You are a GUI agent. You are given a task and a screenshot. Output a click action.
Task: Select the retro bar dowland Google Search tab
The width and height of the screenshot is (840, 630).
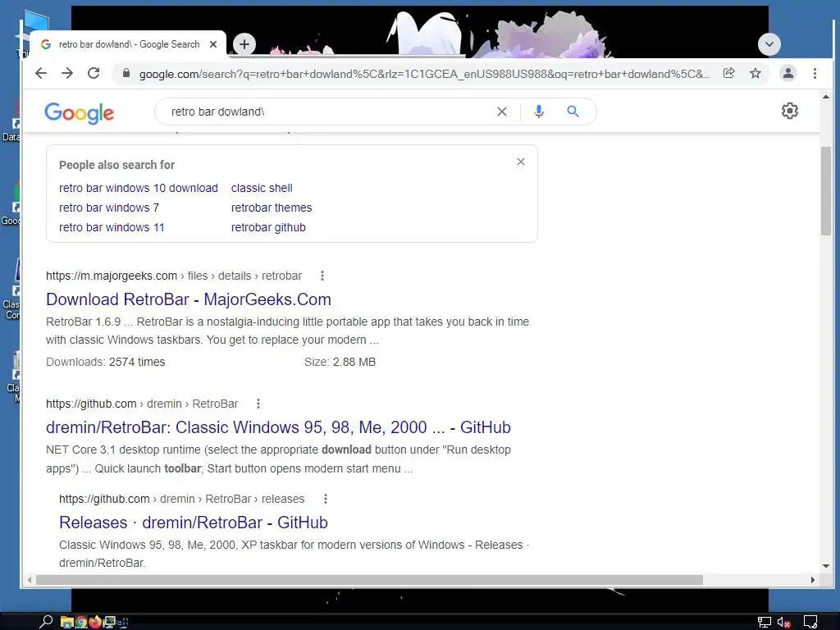(x=127, y=44)
